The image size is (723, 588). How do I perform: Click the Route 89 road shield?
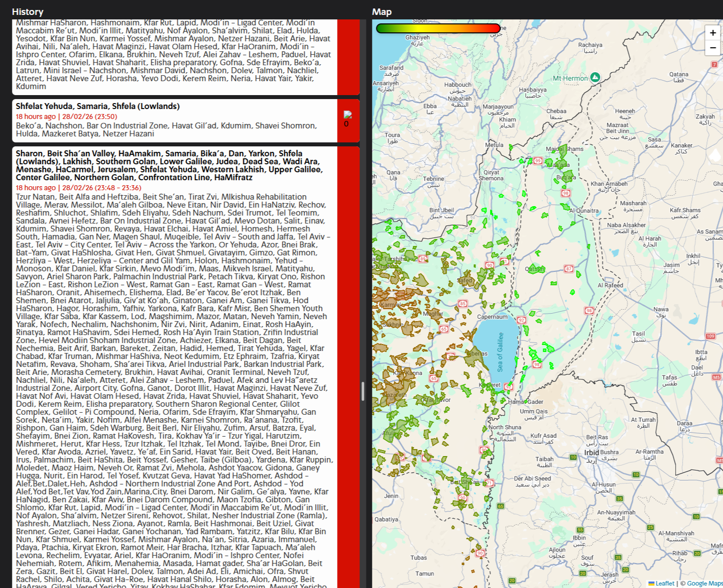click(423, 259)
